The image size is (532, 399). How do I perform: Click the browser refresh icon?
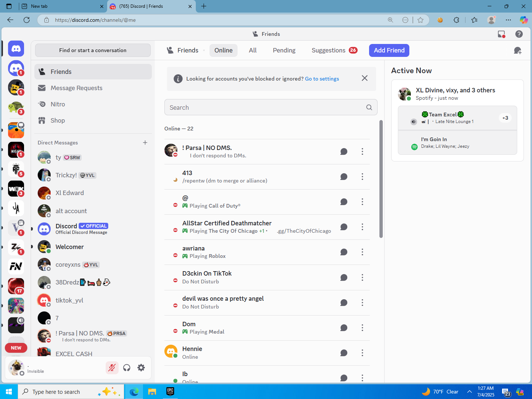pyautogui.click(x=27, y=20)
